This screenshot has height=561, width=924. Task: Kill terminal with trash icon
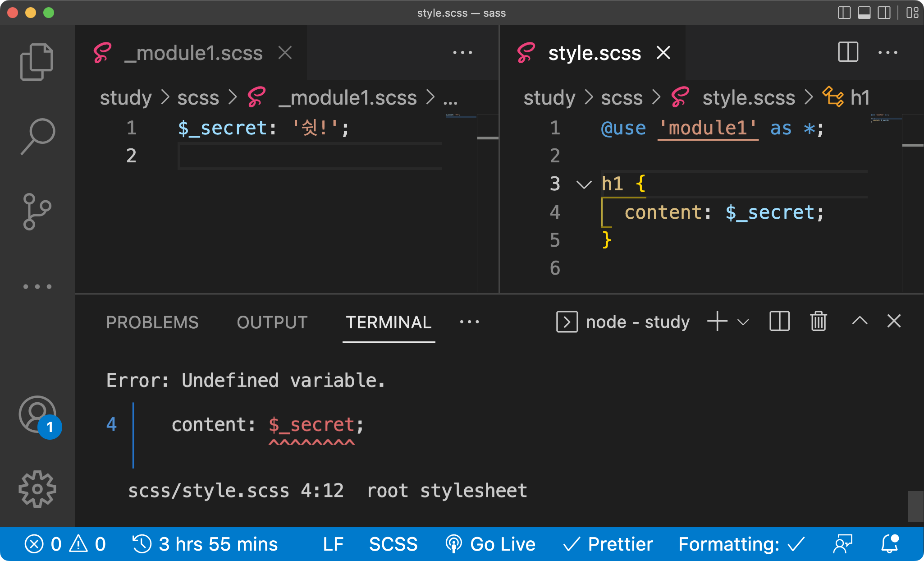[x=818, y=322]
